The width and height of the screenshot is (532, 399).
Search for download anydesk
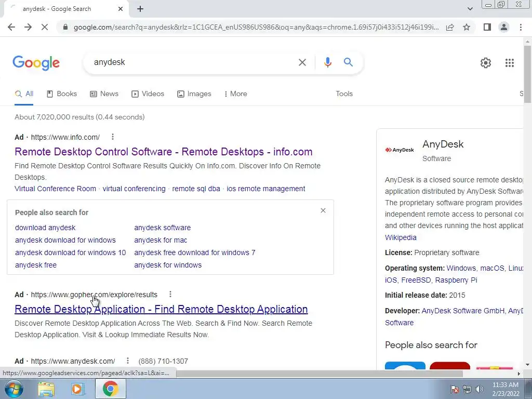pyautogui.click(x=45, y=228)
